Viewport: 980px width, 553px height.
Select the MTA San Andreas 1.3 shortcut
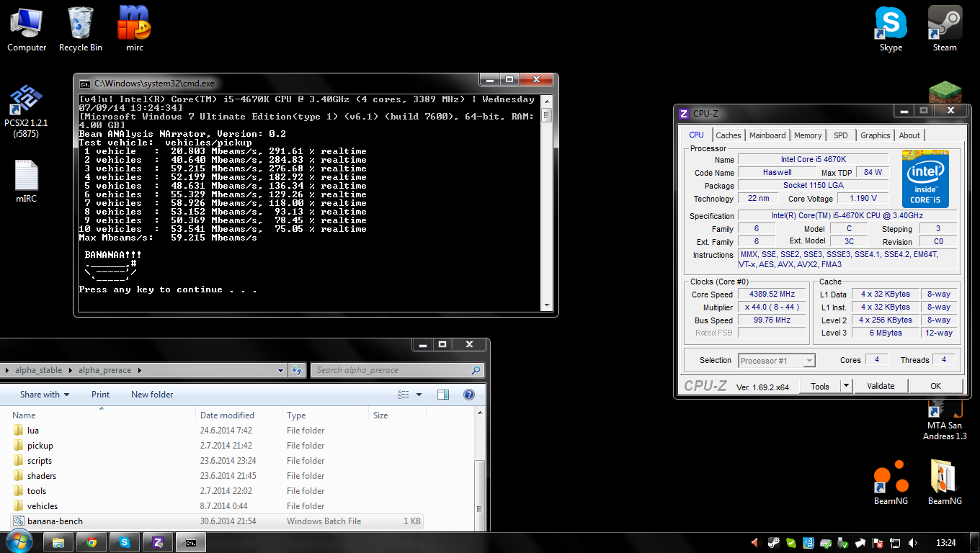point(945,421)
